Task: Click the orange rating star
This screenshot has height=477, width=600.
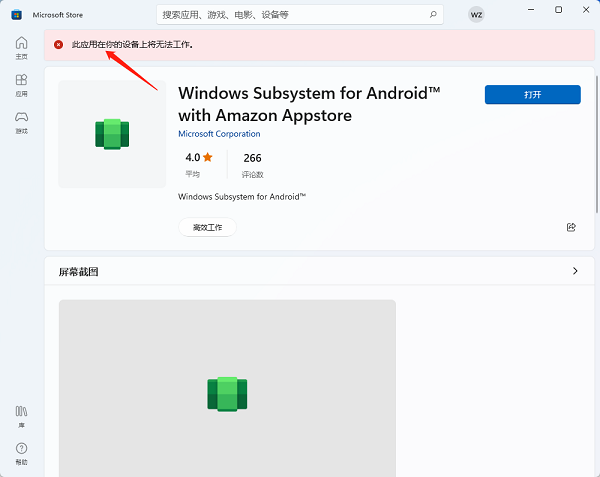Action: 208,157
